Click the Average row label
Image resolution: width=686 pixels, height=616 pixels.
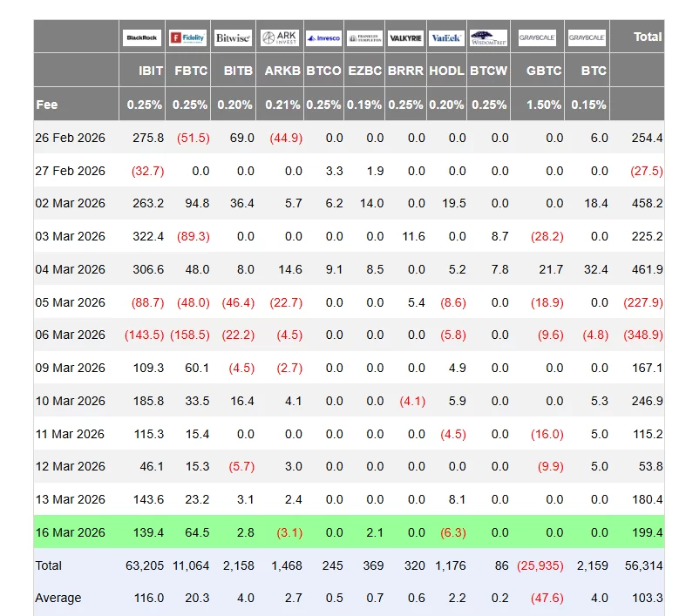(x=58, y=598)
